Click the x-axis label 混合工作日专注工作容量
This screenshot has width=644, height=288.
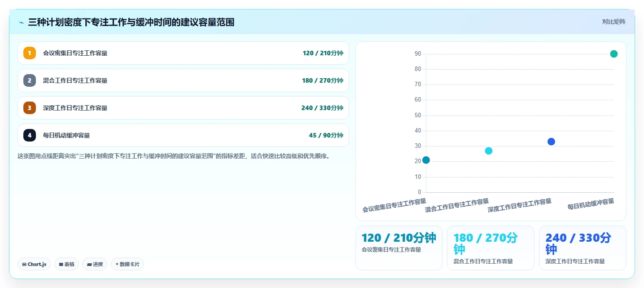(x=457, y=205)
